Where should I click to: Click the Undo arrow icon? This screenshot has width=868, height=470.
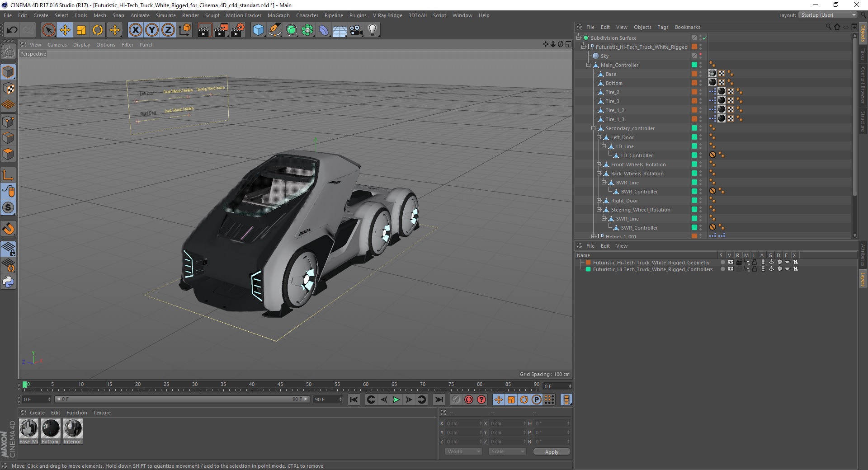point(12,30)
